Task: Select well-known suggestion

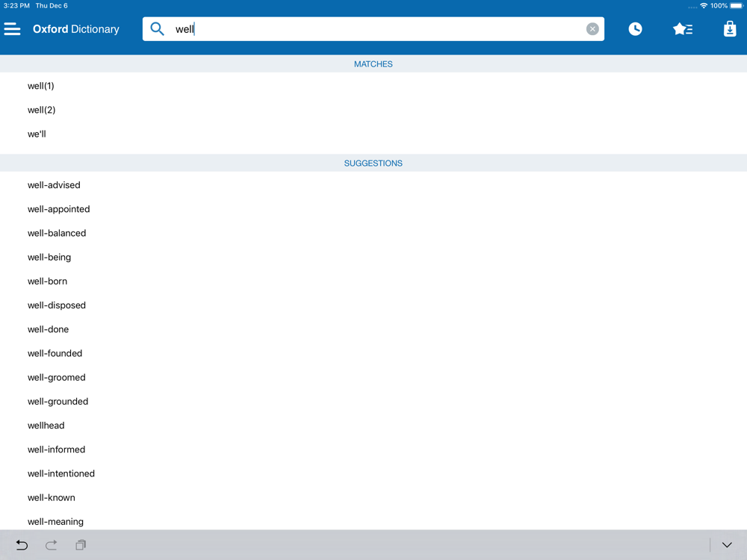Action: tap(373, 497)
